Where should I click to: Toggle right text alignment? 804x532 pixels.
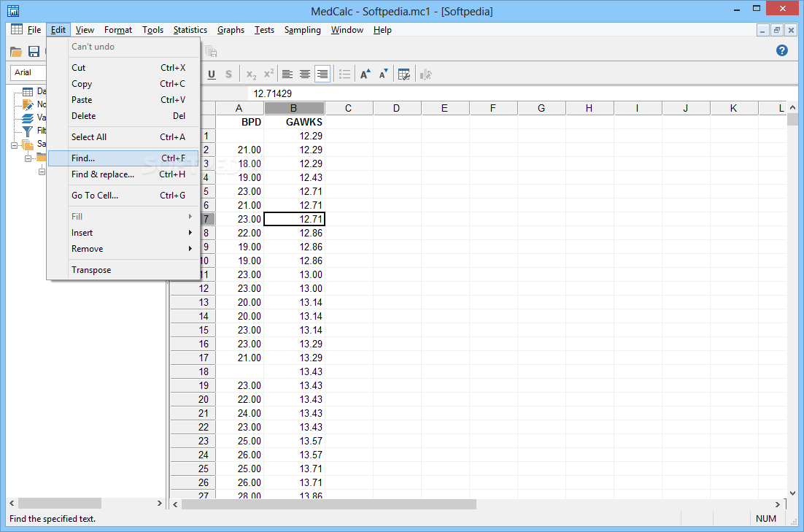pyautogui.click(x=322, y=74)
